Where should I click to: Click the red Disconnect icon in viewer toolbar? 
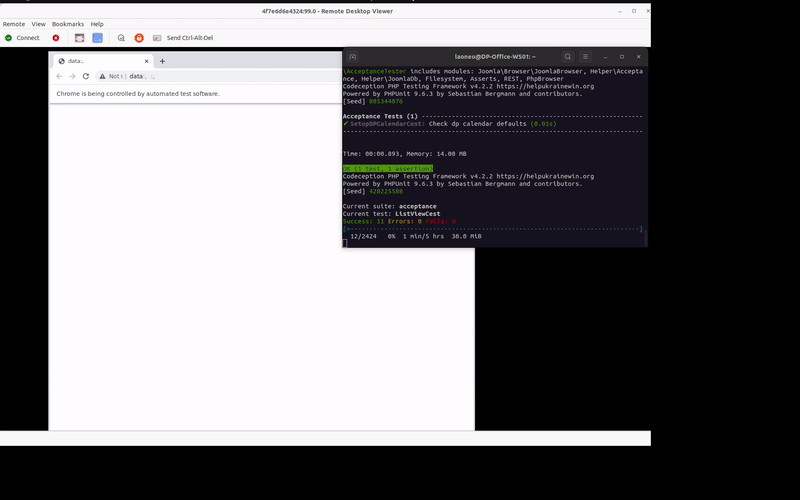tap(56, 38)
